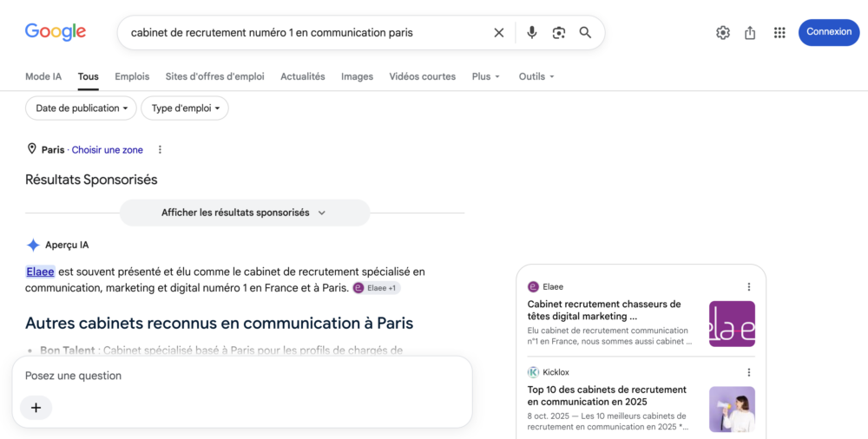
Task: Open the Google logo homepage
Action: pyautogui.click(x=56, y=32)
